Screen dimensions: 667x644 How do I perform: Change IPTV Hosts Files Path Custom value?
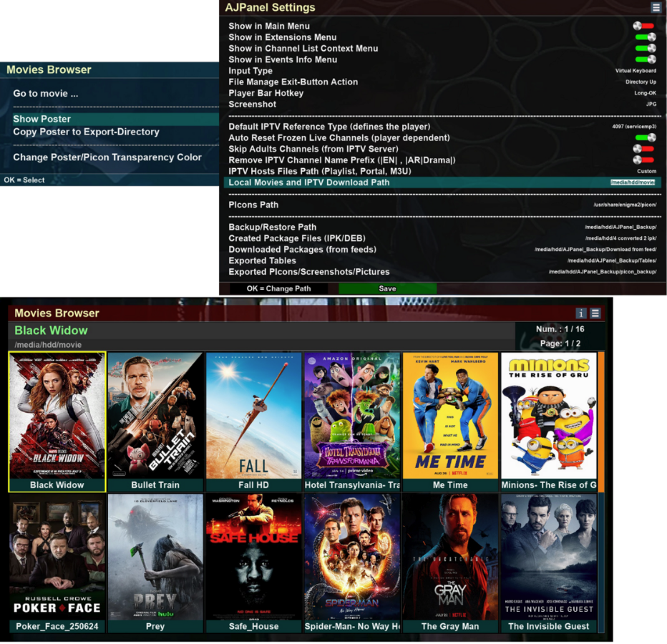tap(646, 171)
